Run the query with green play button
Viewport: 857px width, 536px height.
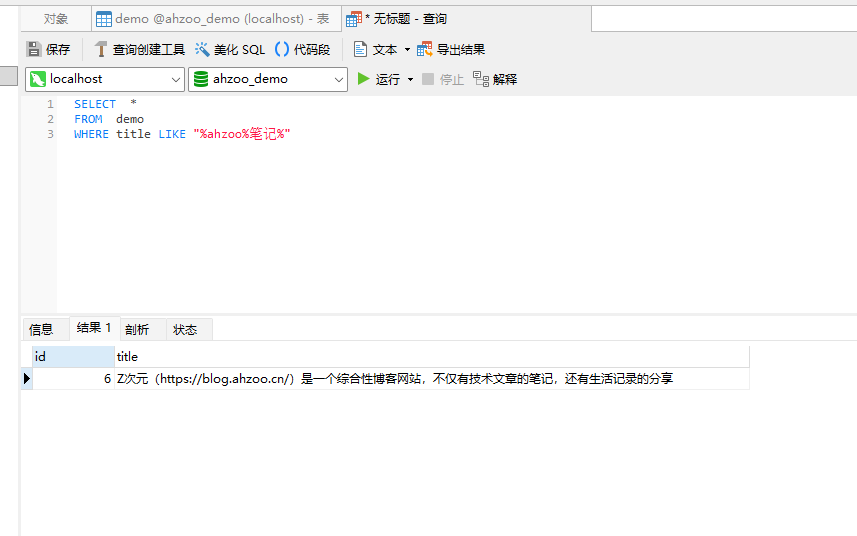[x=364, y=79]
